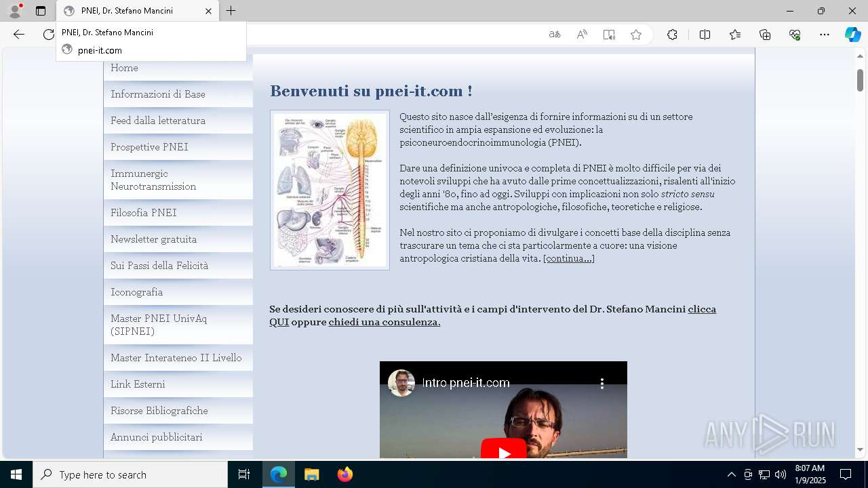
Task: Open the tab actions menu icon
Action: point(41,11)
